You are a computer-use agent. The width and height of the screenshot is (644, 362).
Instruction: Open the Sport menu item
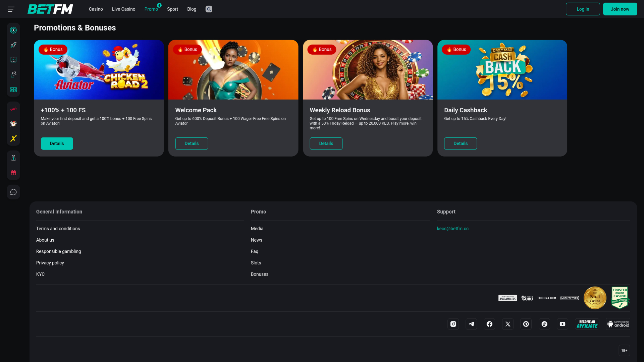click(x=172, y=9)
